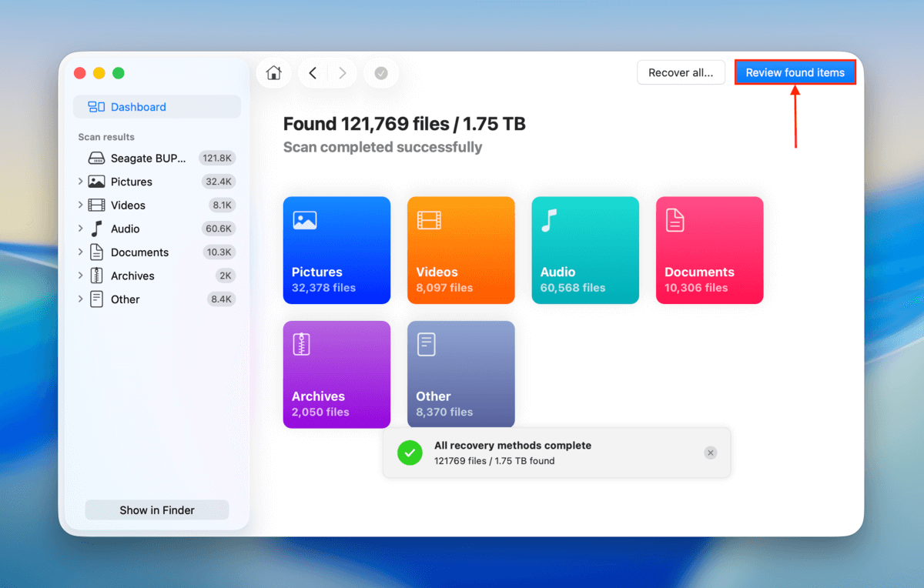Screen dimensions: 924x588
Task: Dismiss the recovery complete notification
Action: [x=710, y=453]
